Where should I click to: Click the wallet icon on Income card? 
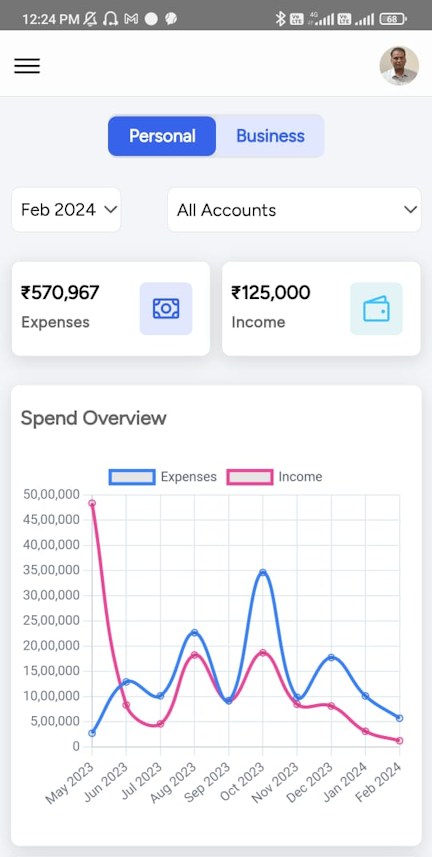[376, 308]
